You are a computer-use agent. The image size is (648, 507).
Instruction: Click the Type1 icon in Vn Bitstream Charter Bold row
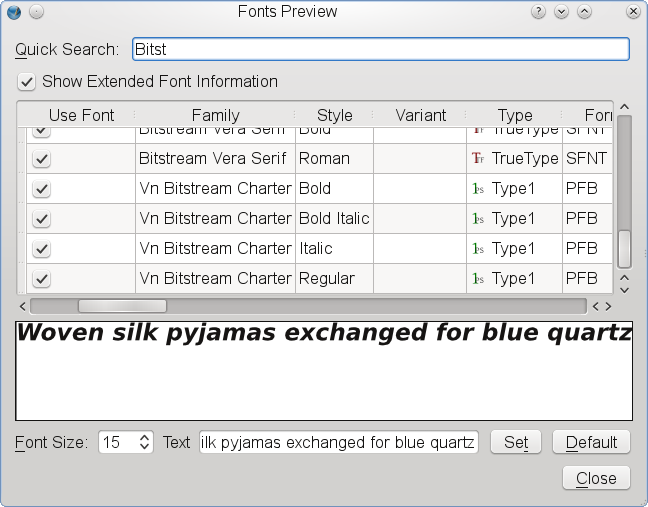point(477,188)
